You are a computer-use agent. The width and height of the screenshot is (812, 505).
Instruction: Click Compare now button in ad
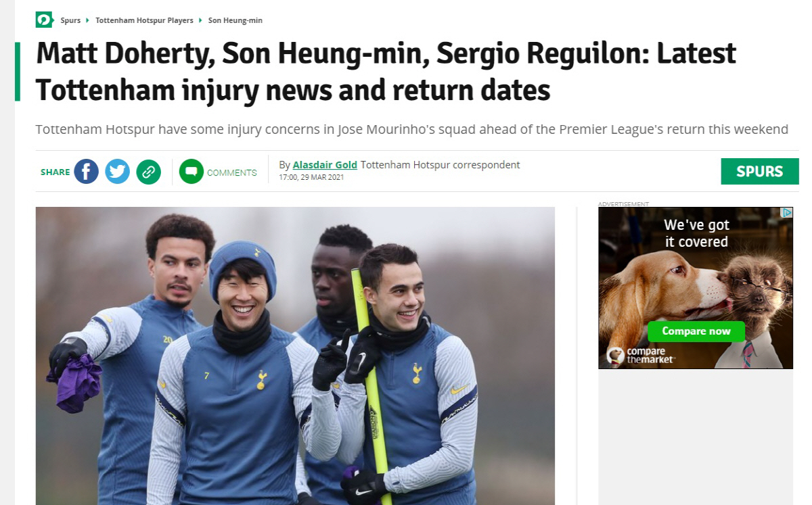[696, 331]
